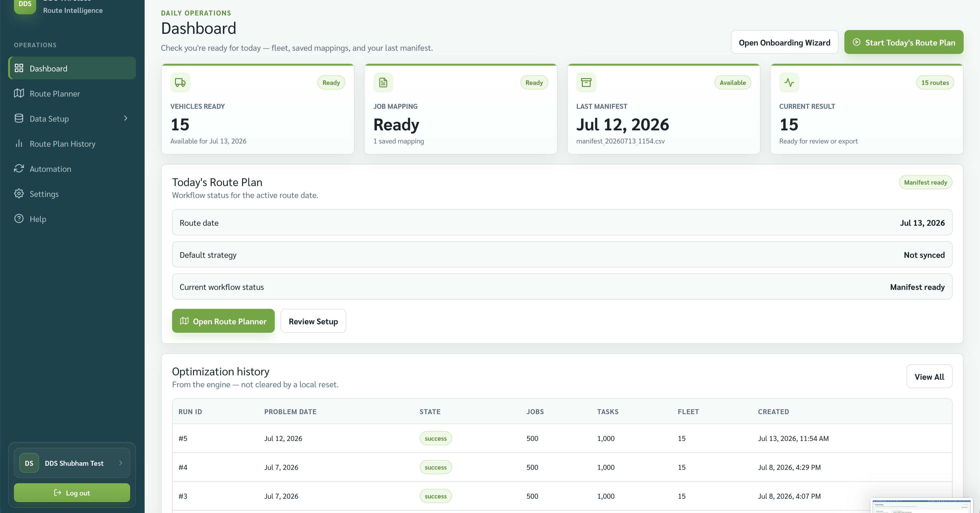
Task: Click the Route Planner map icon in sidebar
Action: pos(19,93)
